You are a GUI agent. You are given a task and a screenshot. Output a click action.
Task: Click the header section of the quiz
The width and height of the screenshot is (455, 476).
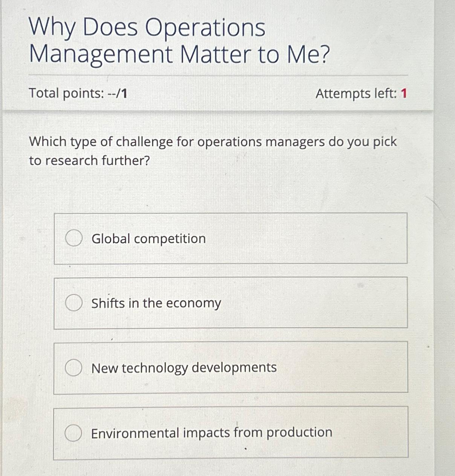218,56
